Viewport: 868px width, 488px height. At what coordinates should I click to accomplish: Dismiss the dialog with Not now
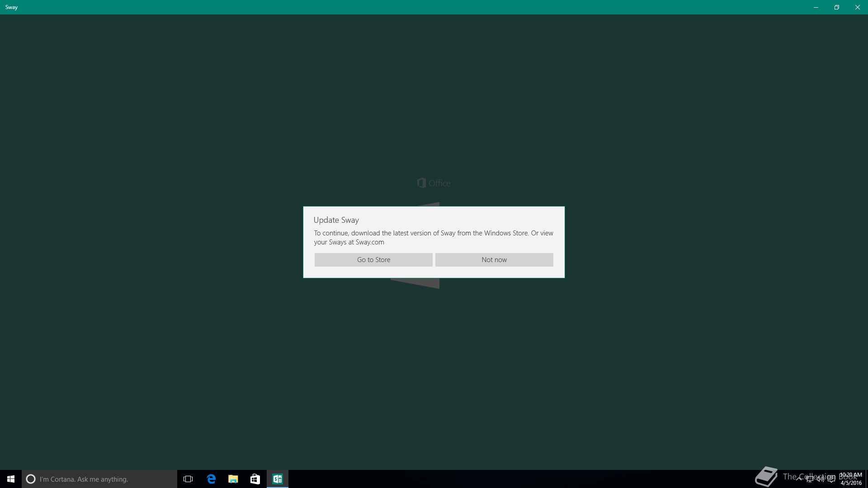click(494, 260)
